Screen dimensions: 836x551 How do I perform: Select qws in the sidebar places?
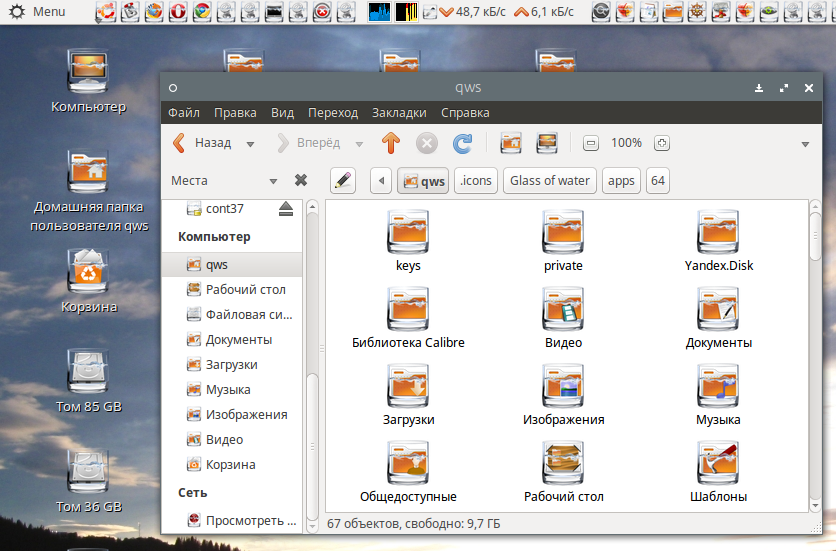(232, 265)
